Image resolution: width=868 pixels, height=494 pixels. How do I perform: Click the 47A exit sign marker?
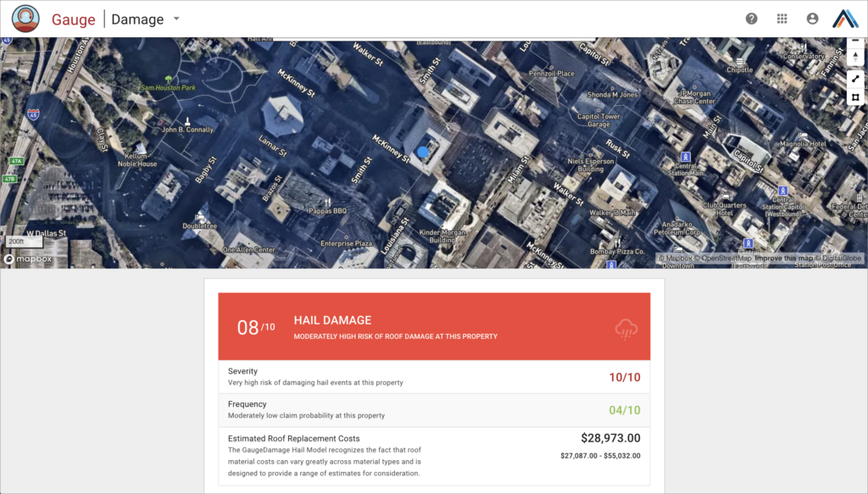point(16,161)
